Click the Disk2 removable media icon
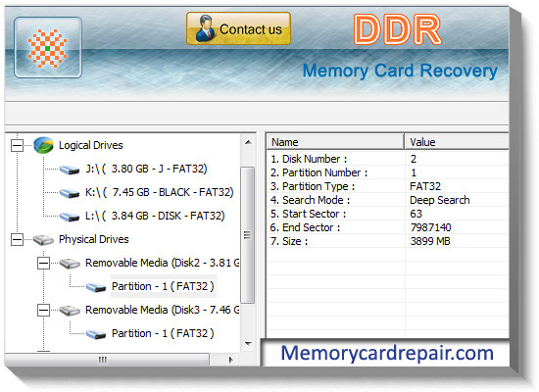This screenshot has height=392, width=539. point(70,264)
